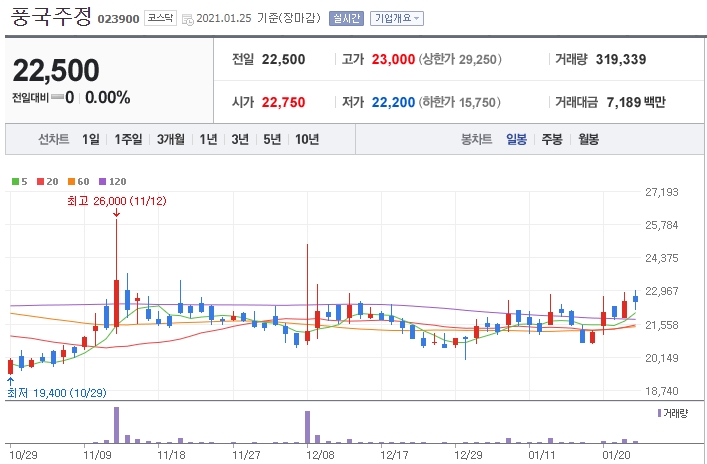Open the 기업개요 dropdown
Image resolution: width=707 pixels, height=464 pixels.
tap(397, 18)
